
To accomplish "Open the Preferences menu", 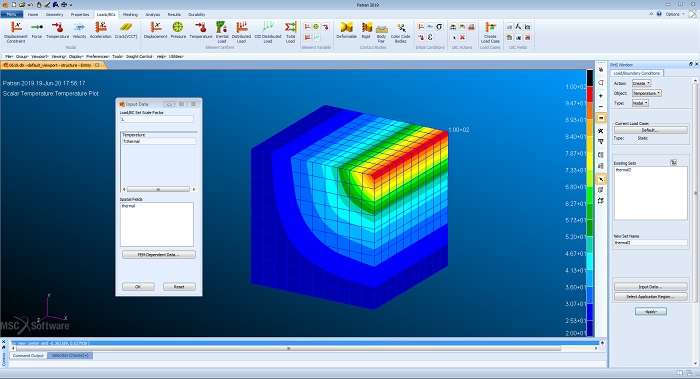I will (97, 57).
